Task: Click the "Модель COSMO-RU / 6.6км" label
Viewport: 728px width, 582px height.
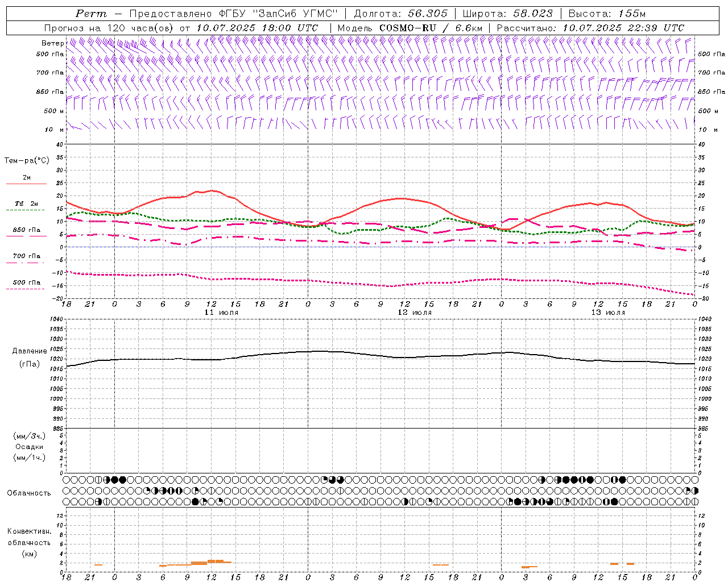Action: pos(410,28)
